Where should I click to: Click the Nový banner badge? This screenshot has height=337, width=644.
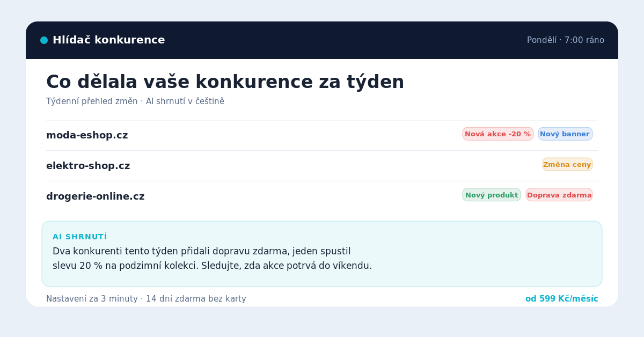565,134
